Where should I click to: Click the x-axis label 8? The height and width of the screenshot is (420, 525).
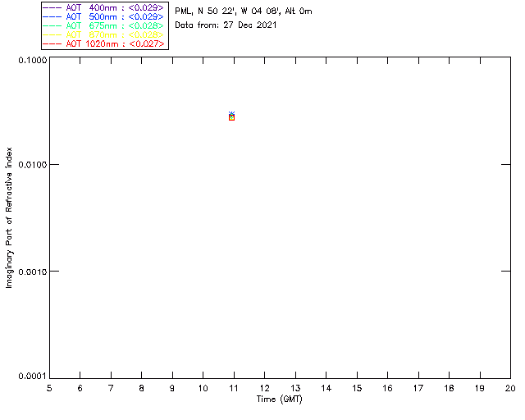(142, 388)
